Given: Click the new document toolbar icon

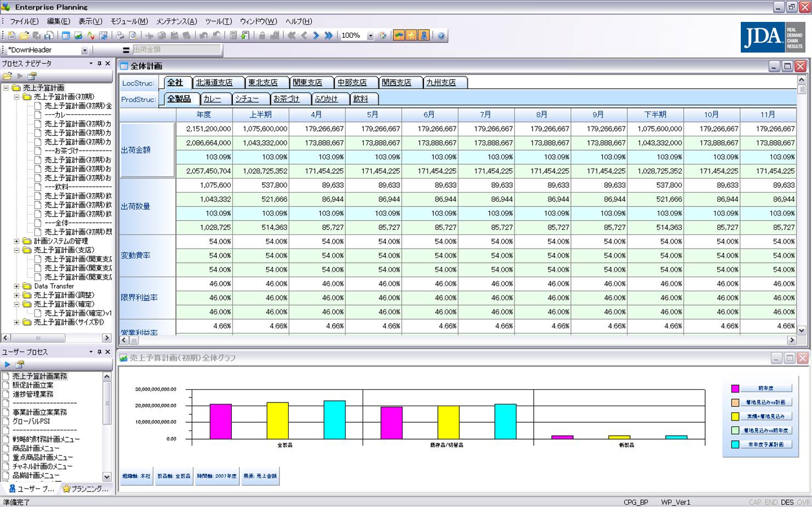Looking at the screenshot, I should [12, 36].
